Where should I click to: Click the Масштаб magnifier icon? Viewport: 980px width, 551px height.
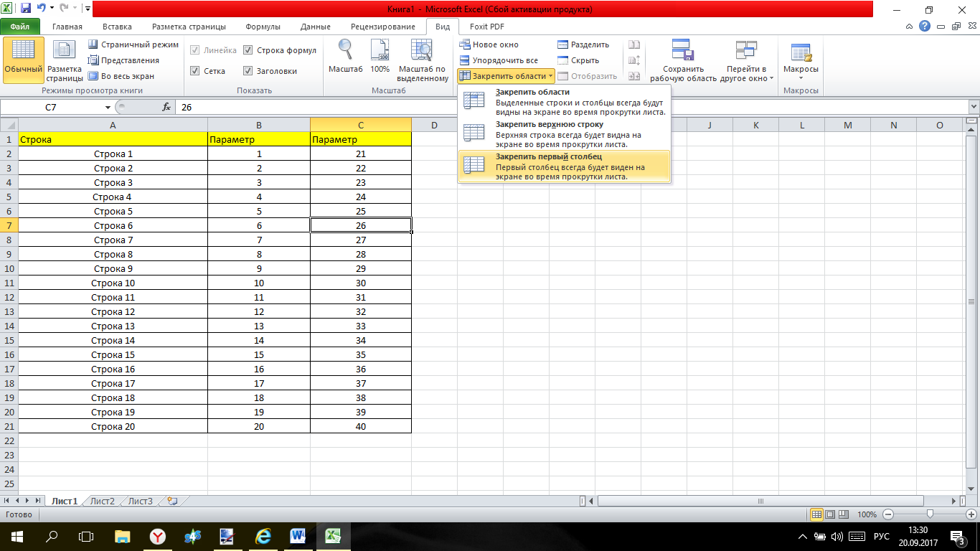point(346,52)
